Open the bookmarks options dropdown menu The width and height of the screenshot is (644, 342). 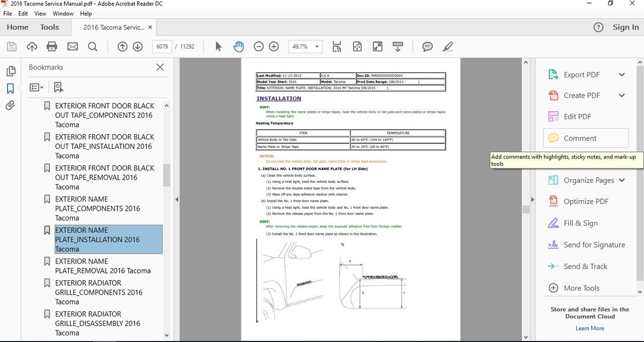(x=36, y=88)
